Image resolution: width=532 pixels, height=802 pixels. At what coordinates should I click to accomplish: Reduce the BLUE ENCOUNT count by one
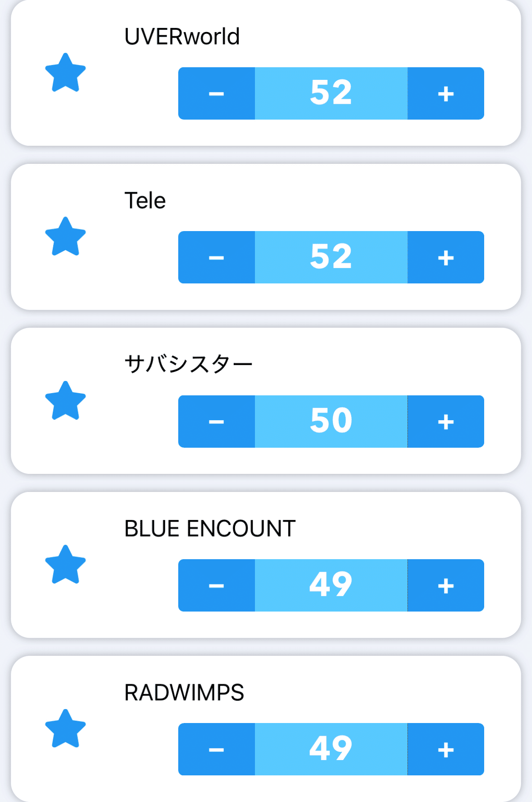[217, 585]
